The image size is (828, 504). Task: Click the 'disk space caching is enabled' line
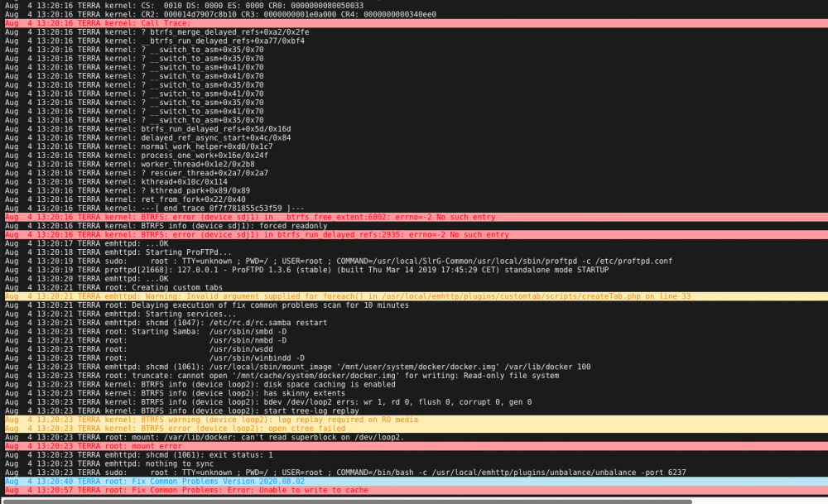point(200,384)
